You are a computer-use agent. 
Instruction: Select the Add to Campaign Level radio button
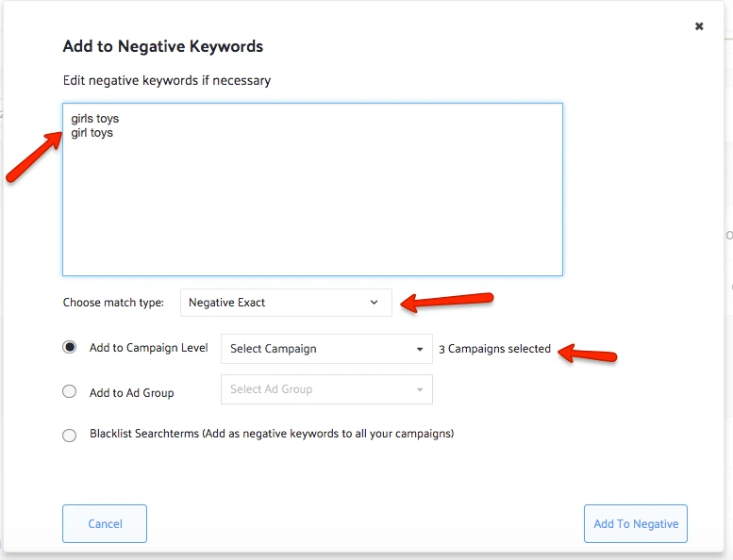70,347
